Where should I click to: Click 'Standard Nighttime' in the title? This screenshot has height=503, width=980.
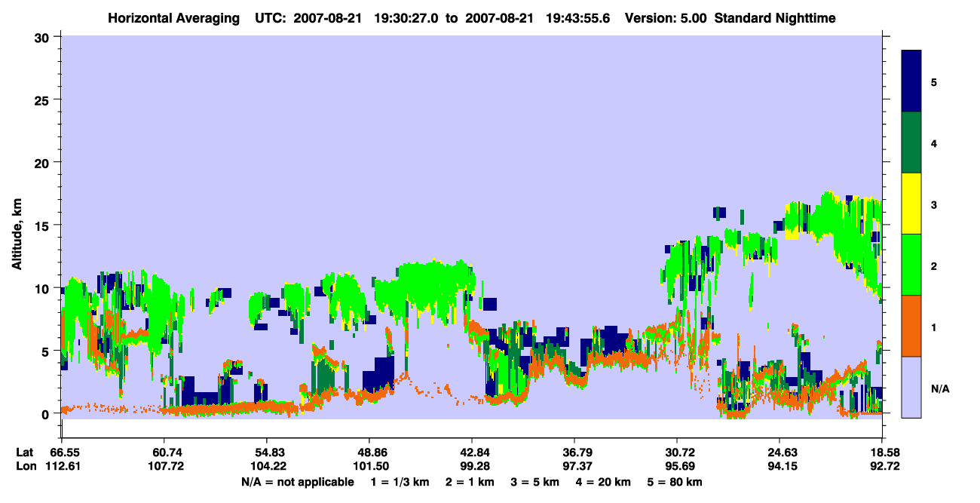coord(775,17)
